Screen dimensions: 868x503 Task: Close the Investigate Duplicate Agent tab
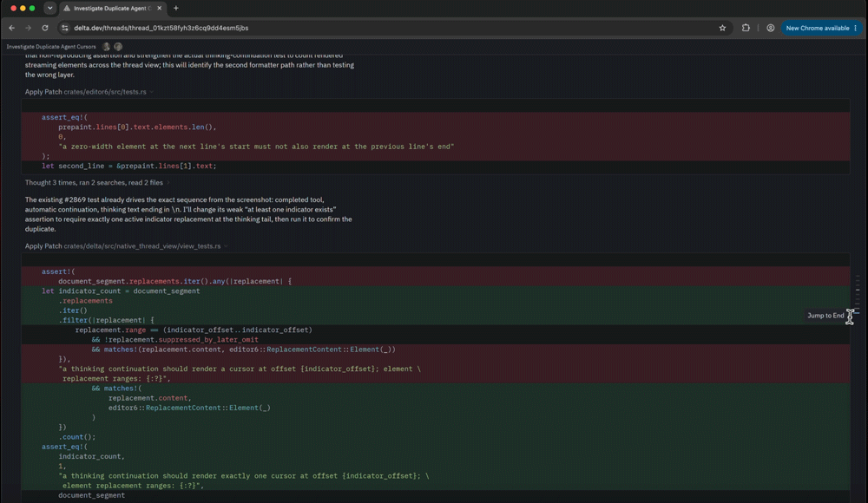[x=160, y=9]
